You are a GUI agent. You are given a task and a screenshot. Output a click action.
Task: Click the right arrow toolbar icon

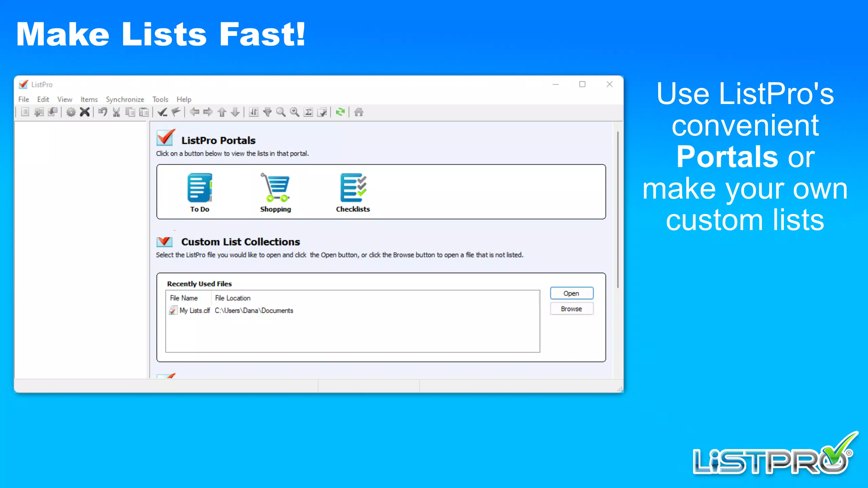[208, 112]
